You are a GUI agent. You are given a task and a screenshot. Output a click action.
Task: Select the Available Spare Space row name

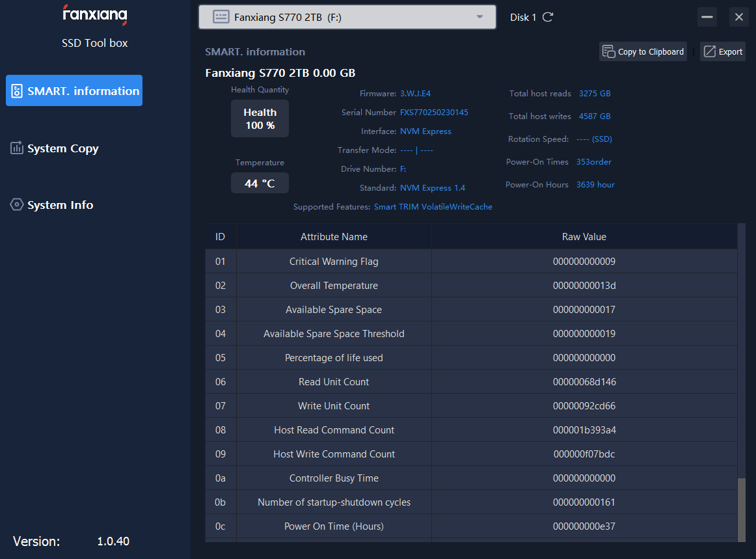click(x=334, y=310)
